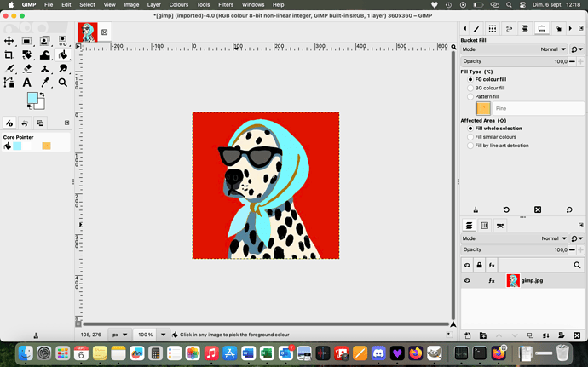The width and height of the screenshot is (588, 367).
Task: Select the Clone stamp tool
Action: click(44, 69)
